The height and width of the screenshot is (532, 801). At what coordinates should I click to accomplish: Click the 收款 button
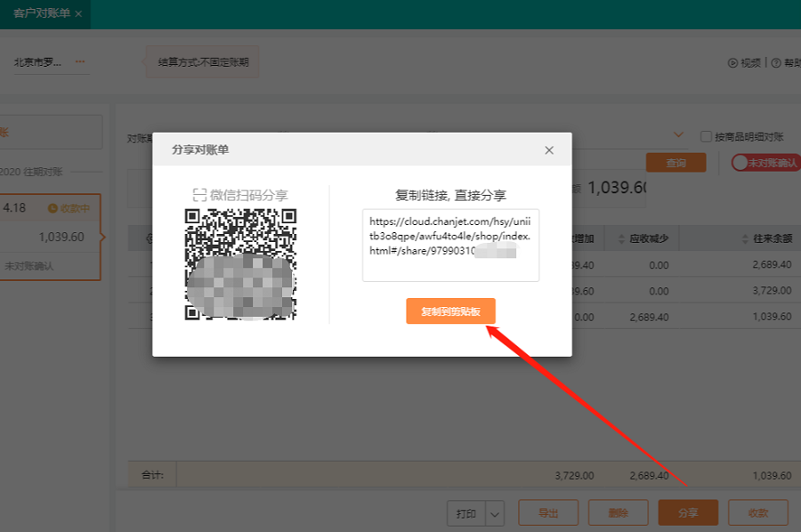(758, 512)
